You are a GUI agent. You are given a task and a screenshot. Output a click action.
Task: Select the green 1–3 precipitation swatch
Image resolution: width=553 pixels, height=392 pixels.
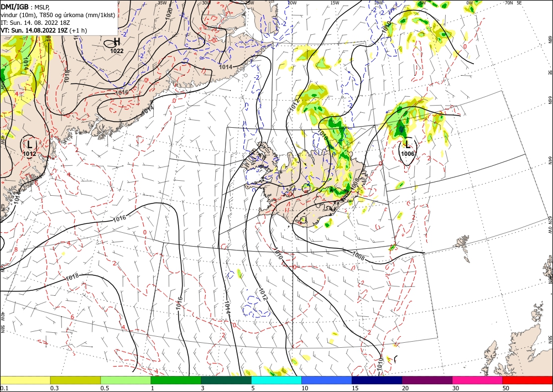(x=176, y=380)
